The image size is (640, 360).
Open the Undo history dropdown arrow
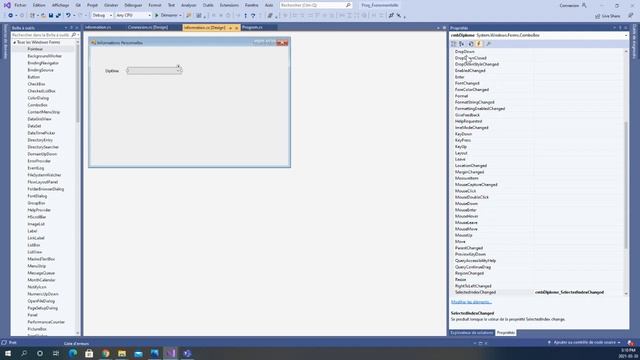[x=74, y=16]
